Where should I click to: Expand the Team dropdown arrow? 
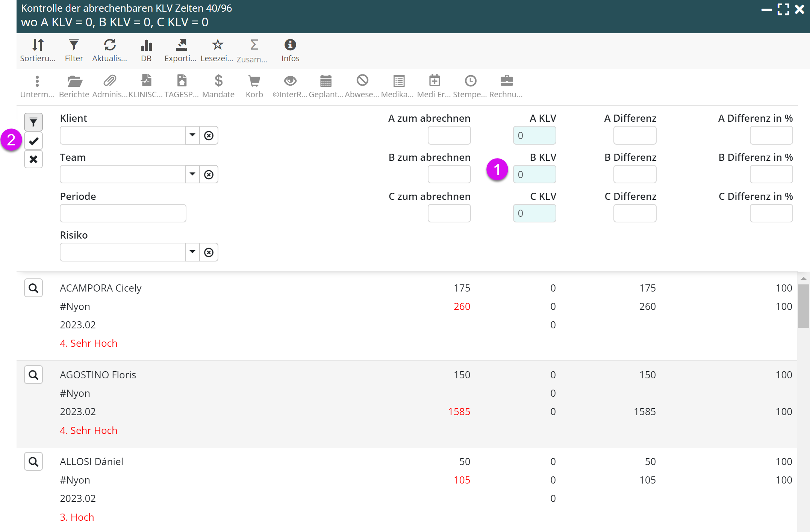pyautogui.click(x=192, y=174)
